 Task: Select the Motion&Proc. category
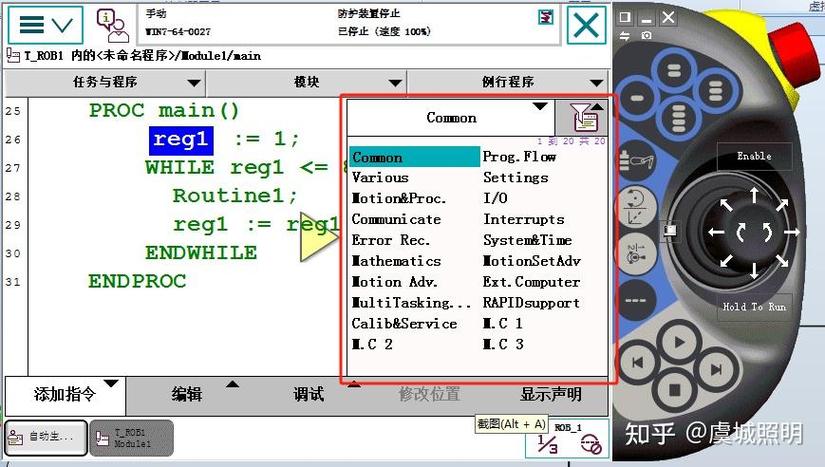click(399, 198)
